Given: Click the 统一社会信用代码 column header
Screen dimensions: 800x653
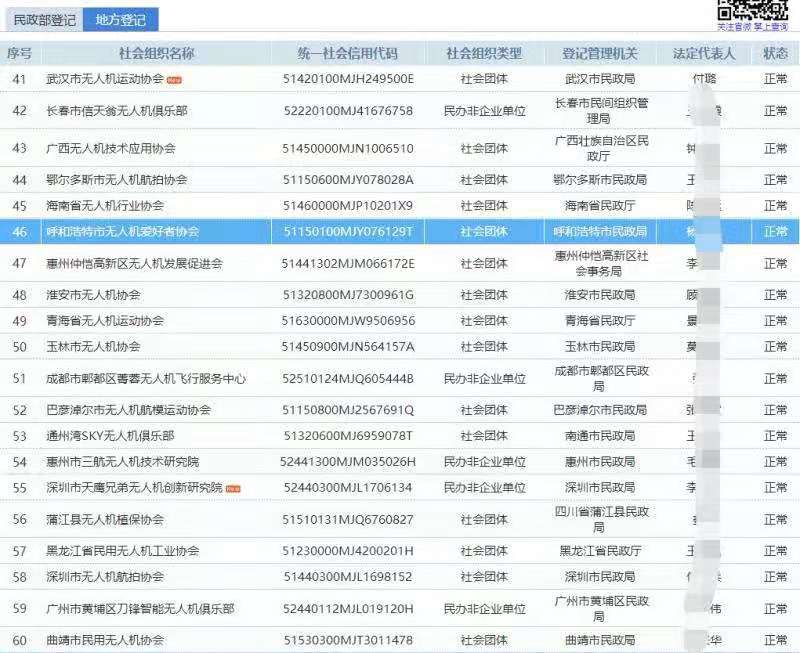Looking at the screenshot, I should click(348, 53).
